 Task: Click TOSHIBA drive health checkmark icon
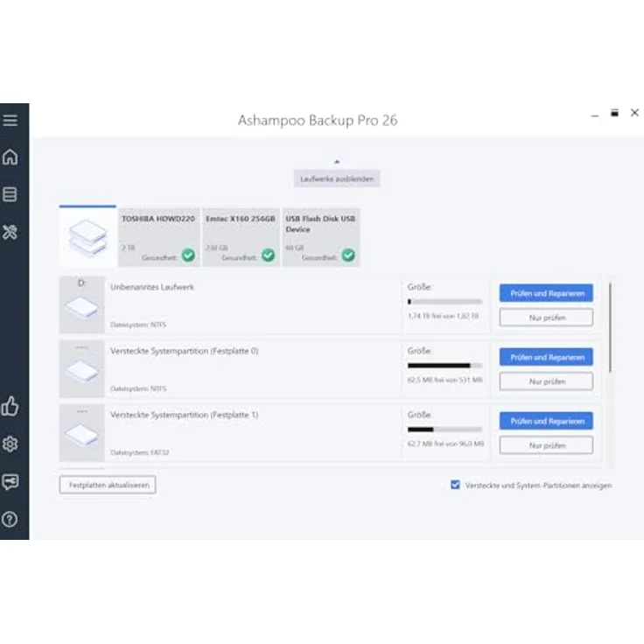point(188,255)
